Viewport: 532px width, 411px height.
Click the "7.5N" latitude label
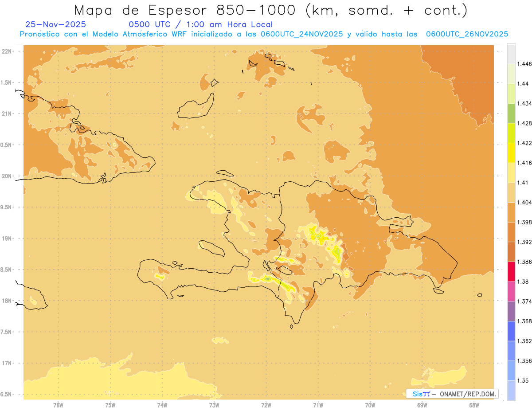click(7, 332)
